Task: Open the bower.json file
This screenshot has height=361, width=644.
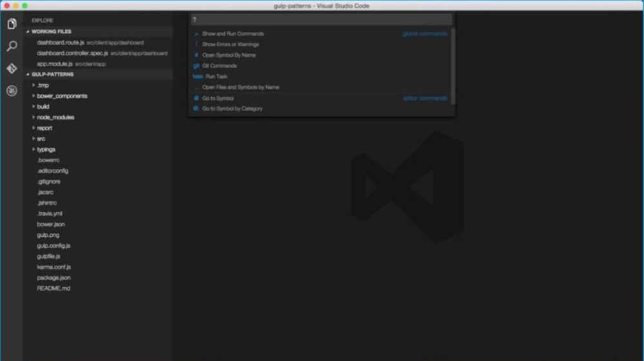Action: (x=50, y=225)
